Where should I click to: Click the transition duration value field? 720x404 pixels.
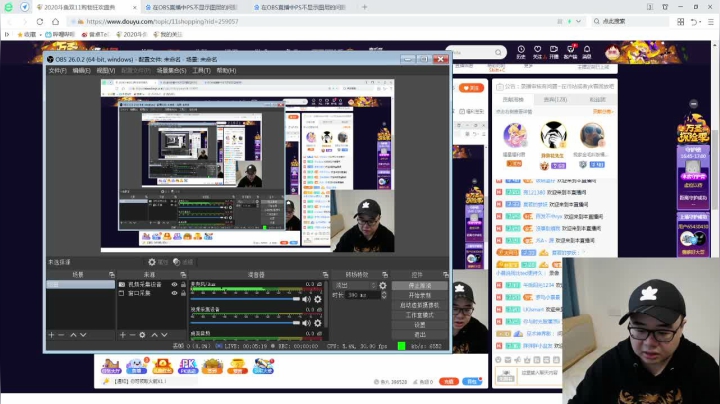click(363, 295)
